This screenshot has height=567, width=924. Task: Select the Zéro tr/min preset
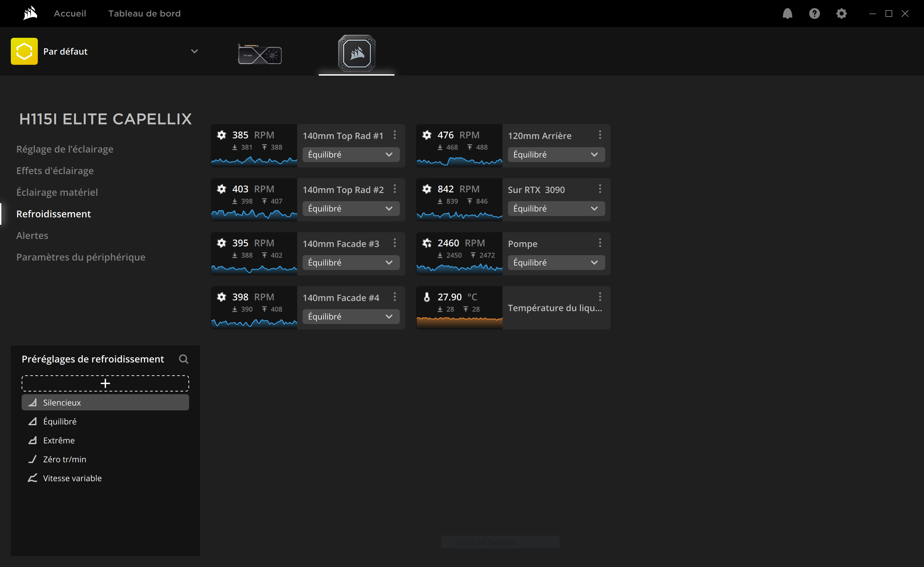pos(65,459)
